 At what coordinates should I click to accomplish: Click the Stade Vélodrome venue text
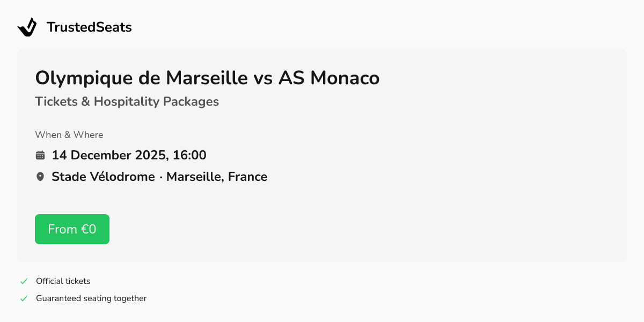point(104,177)
